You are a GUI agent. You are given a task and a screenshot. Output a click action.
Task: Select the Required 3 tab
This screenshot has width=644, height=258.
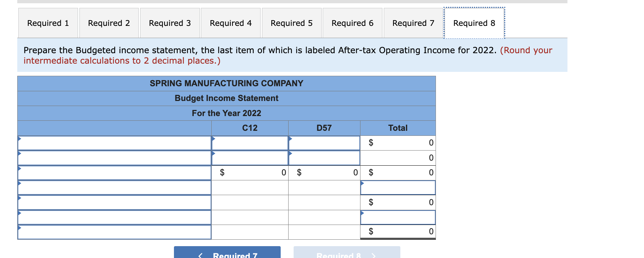[170, 23]
